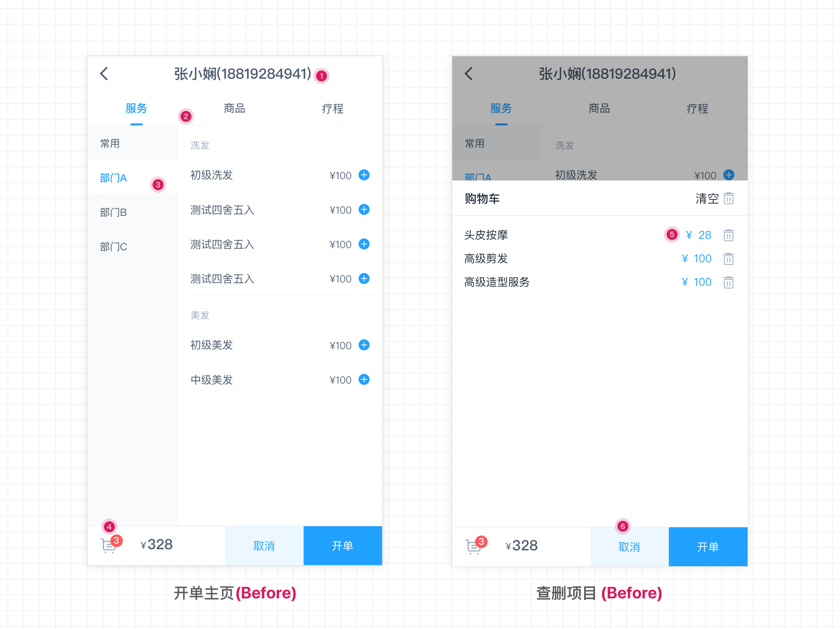Switch to 疗程 tab on left screen
840x629 pixels.
tap(332, 108)
